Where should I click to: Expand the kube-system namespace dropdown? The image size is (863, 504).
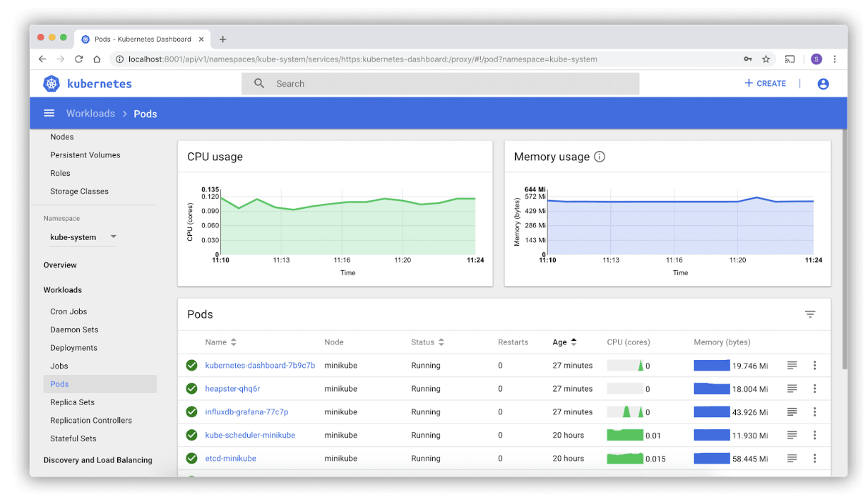pos(114,237)
